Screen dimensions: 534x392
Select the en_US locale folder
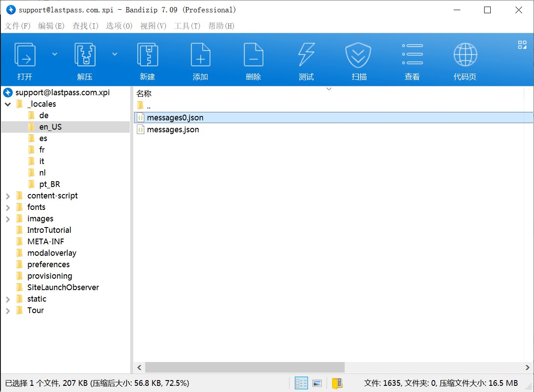(50, 127)
